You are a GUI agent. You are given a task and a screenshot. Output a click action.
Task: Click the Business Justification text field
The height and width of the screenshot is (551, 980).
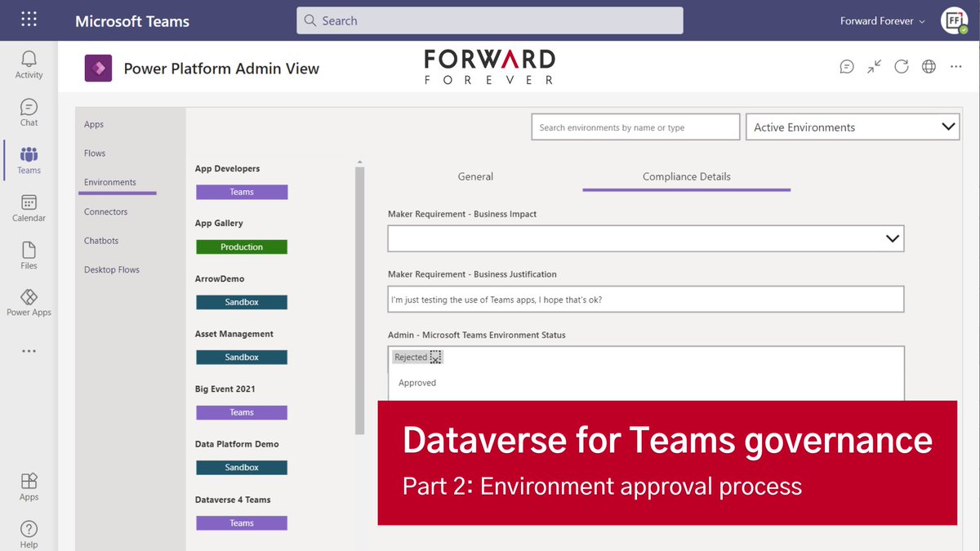coord(645,299)
